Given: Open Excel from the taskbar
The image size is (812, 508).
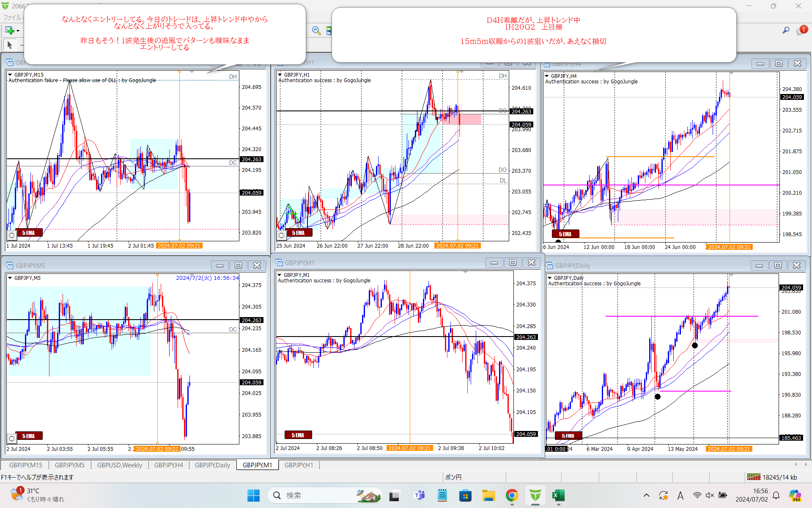Looking at the screenshot, I should click(x=558, y=495).
